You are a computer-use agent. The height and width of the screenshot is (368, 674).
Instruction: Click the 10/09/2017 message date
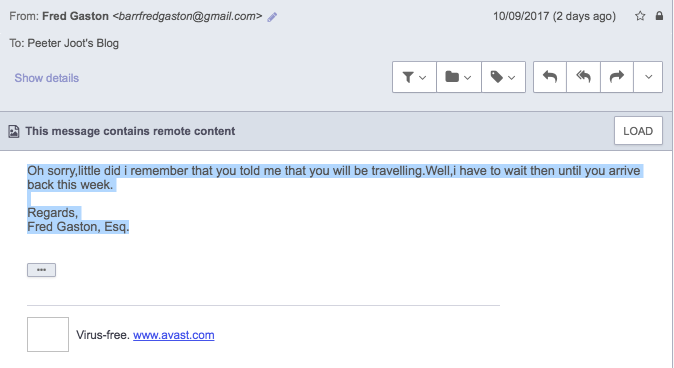click(x=521, y=16)
